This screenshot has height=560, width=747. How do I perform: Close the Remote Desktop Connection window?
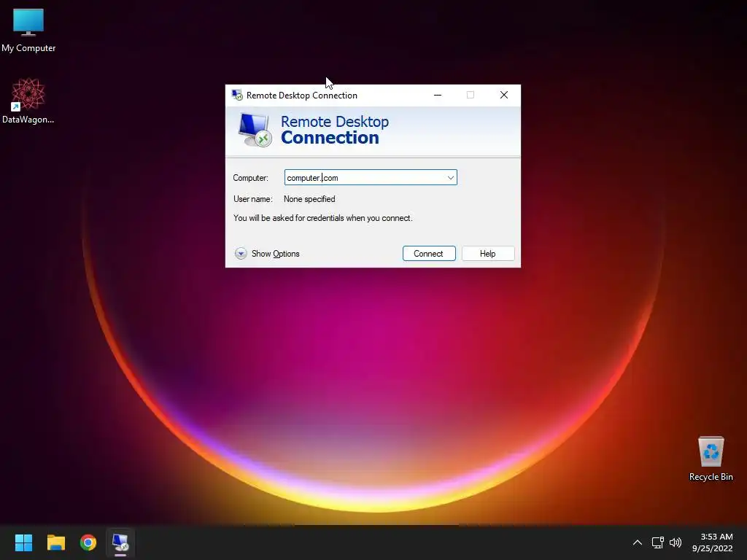pyautogui.click(x=503, y=95)
